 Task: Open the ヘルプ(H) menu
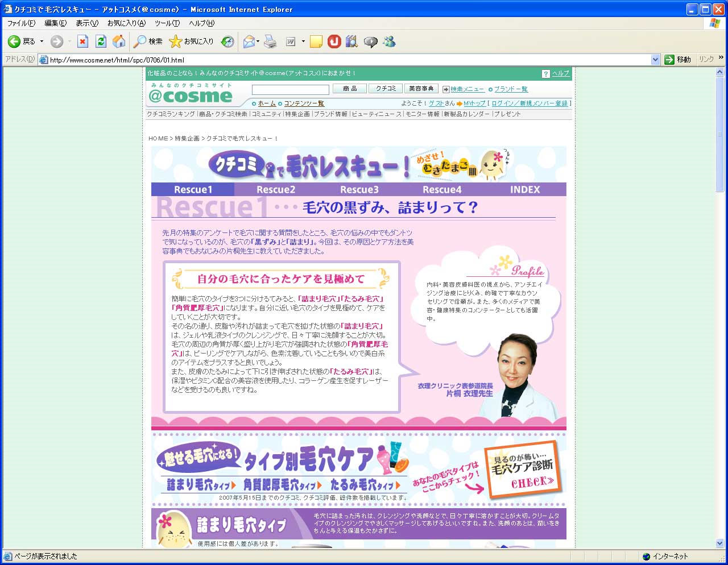[201, 23]
